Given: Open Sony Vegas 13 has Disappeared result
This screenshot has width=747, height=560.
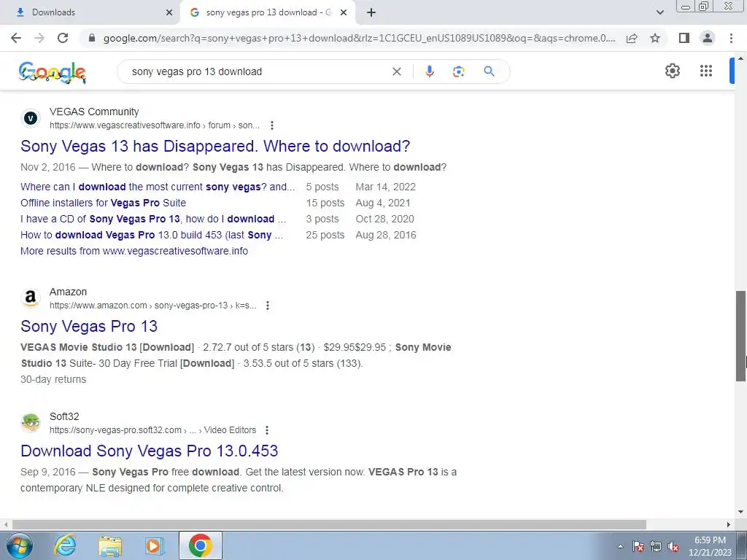Looking at the screenshot, I should (x=215, y=146).
